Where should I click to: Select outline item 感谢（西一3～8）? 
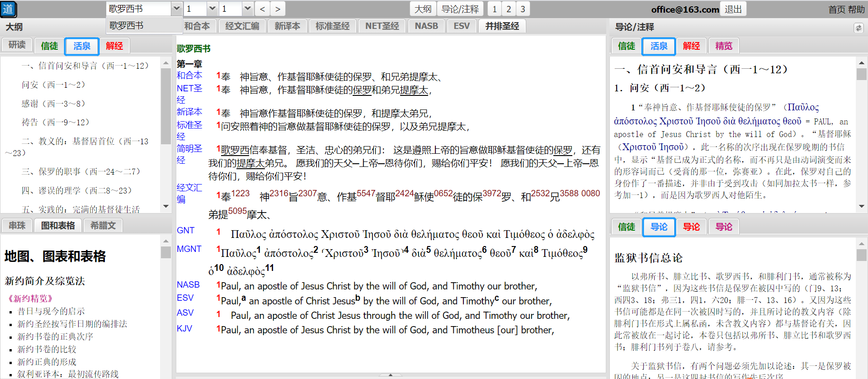pyautogui.click(x=53, y=104)
